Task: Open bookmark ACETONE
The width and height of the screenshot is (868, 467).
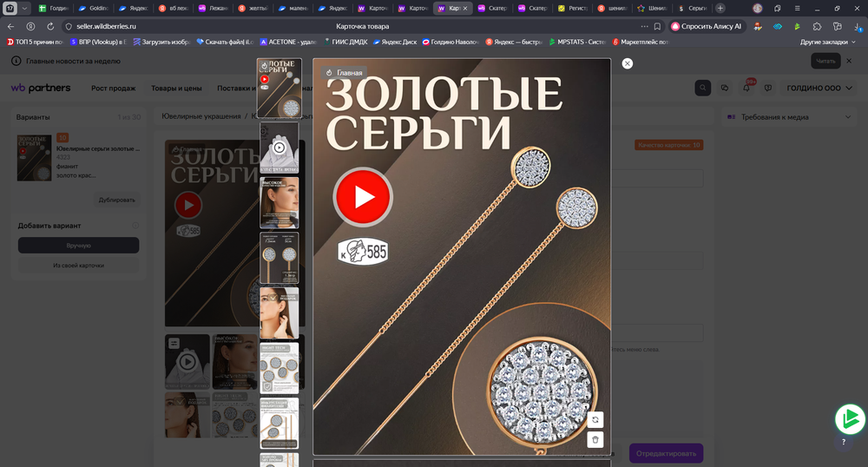Action: click(x=288, y=42)
